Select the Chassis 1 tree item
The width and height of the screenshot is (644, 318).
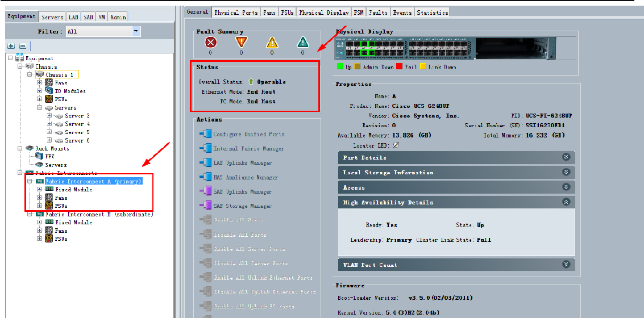[x=60, y=75]
